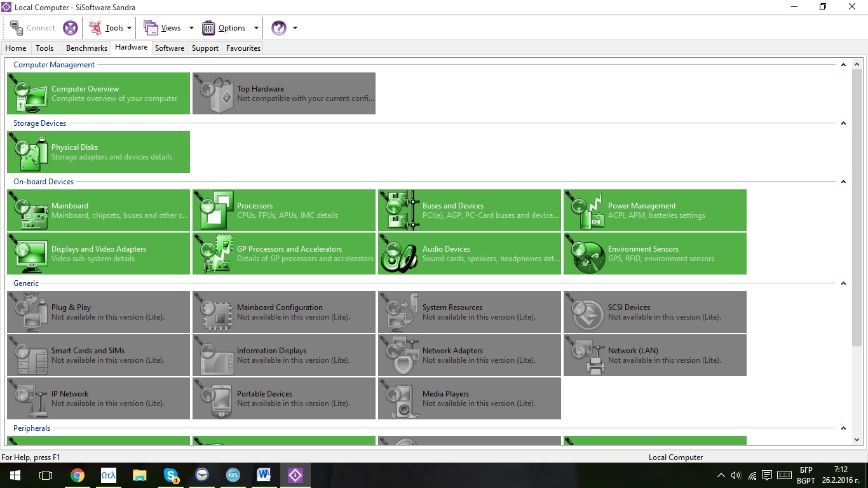The image size is (868, 488).
Task: Open the Audio Devices module icon
Action: (x=400, y=254)
